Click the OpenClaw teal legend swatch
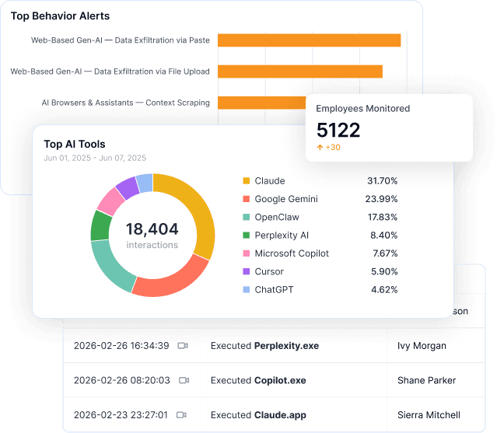Viewport: 504px width, 433px height. 247,218
